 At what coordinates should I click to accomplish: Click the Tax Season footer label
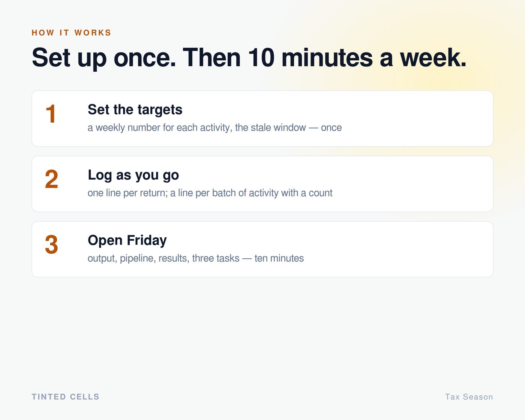(469, 397)
